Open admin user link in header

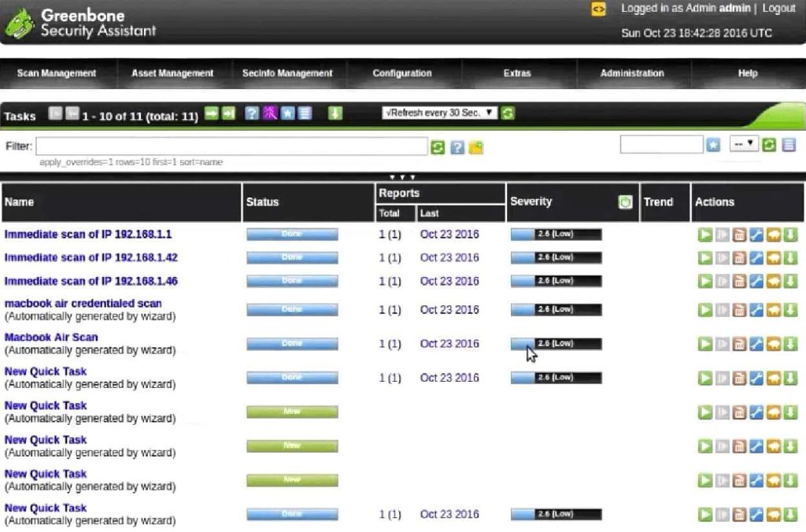734,8
